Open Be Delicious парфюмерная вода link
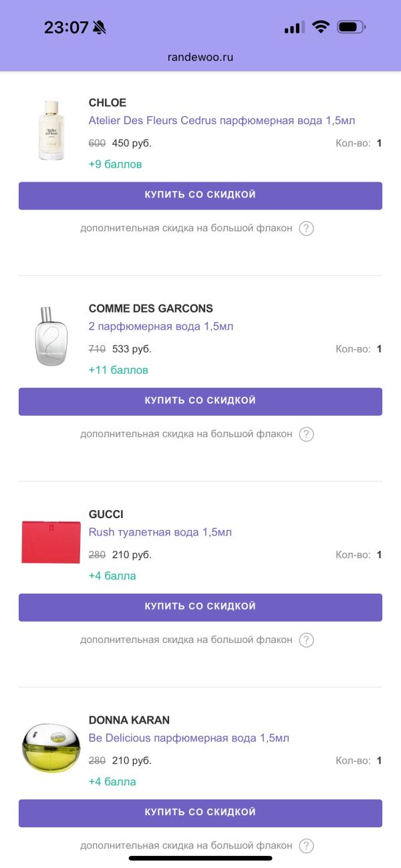The image size is (401, 868). [x=189, y=738]
